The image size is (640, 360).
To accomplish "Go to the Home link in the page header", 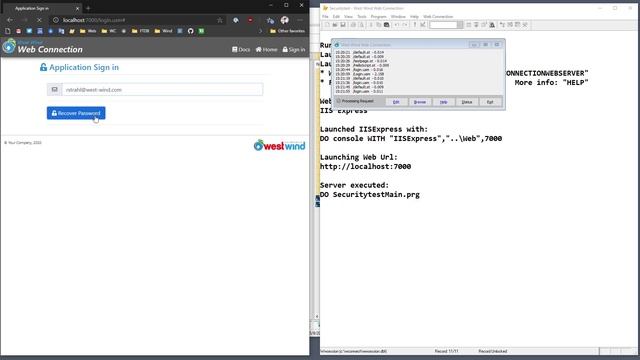I will coord(266,49).
